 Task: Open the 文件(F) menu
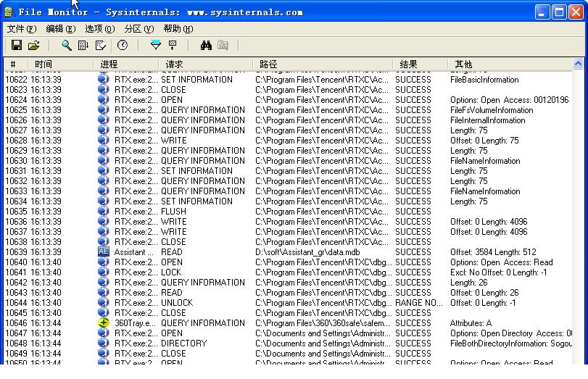click(x=21, y=29)
